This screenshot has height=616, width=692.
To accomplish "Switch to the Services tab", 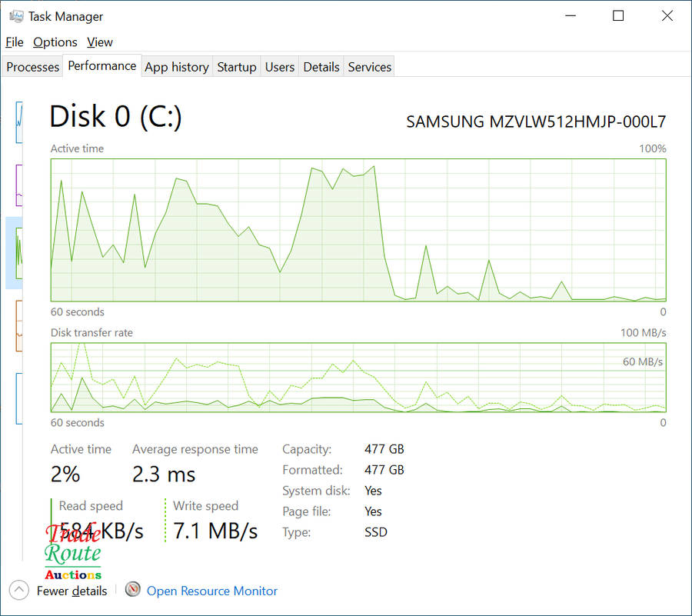I will (369, 67).
